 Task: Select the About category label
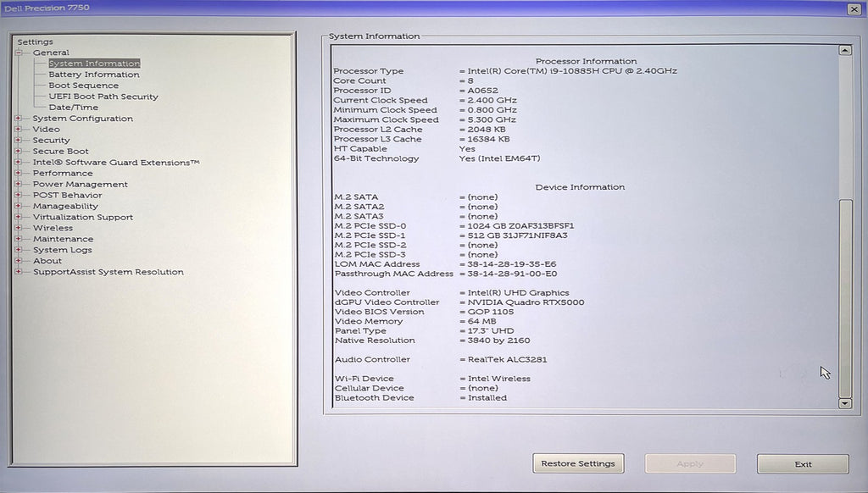(47, 261)
